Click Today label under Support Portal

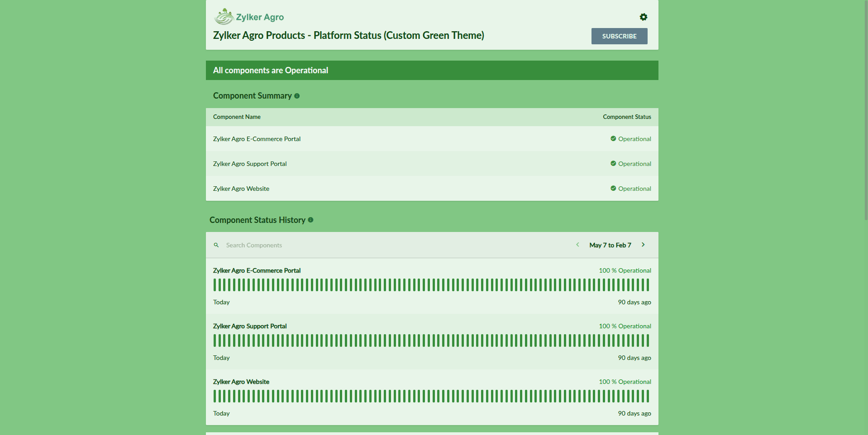coord(221,358)
